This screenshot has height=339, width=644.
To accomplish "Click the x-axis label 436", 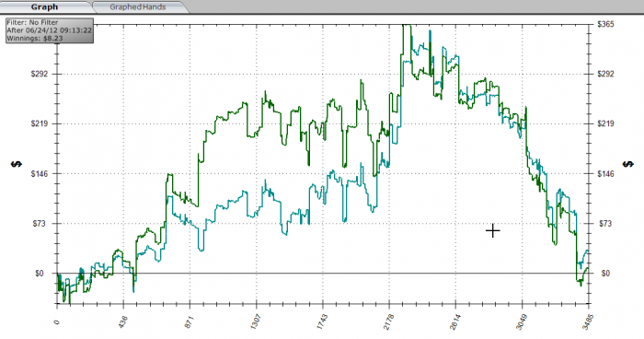I will pos(122,321).
